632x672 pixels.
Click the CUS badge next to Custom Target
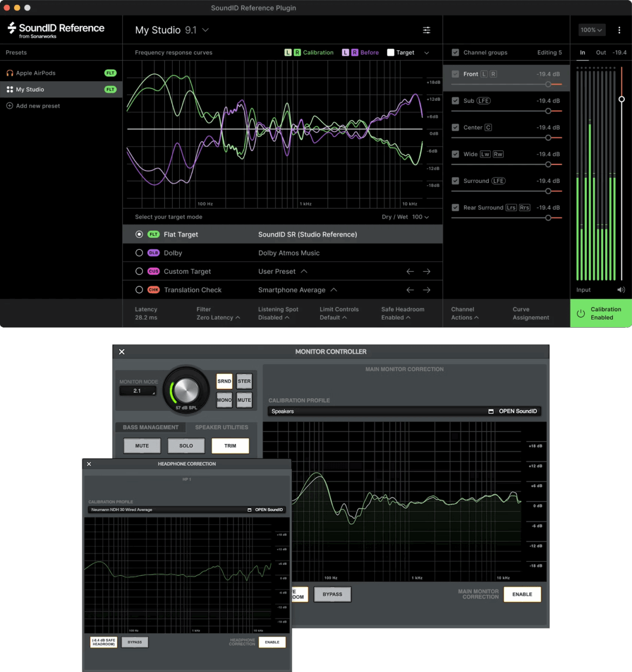153,271
